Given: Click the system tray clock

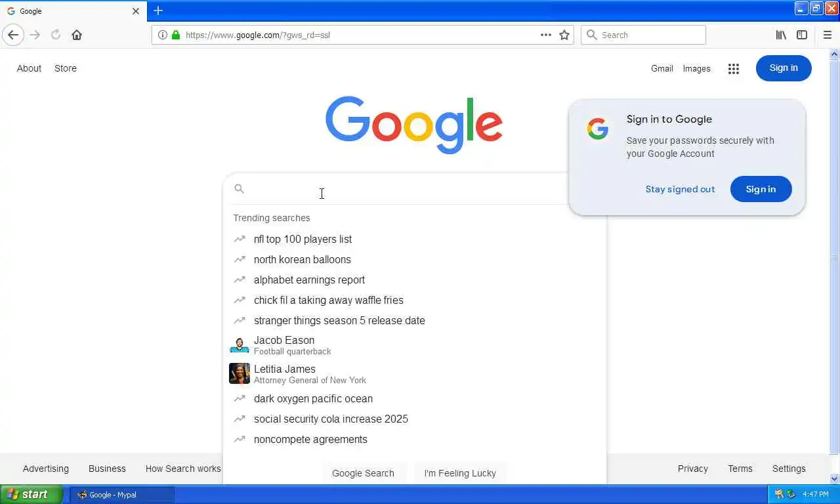Looking at the screenshot, I should pyautogui.click(x=815, y=494).
